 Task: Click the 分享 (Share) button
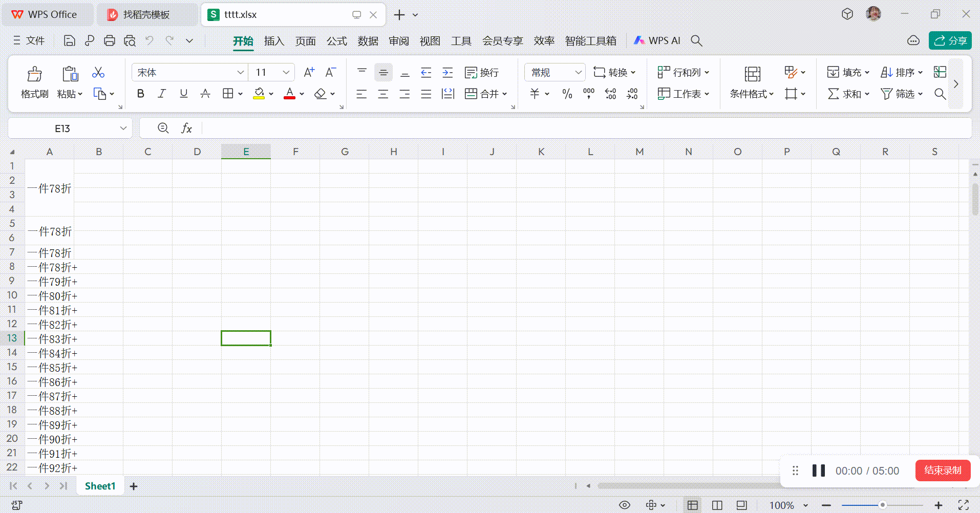tap(950, 41)
